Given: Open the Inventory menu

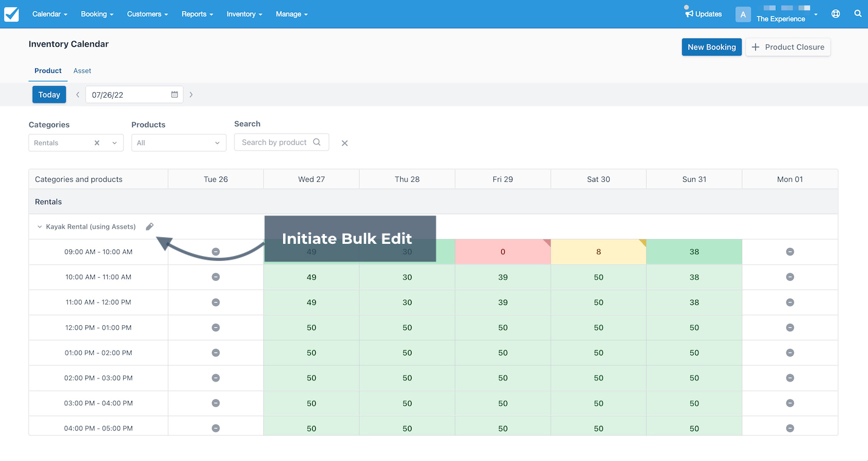Looking at the screenshot, I should click(x=244, y=14).
